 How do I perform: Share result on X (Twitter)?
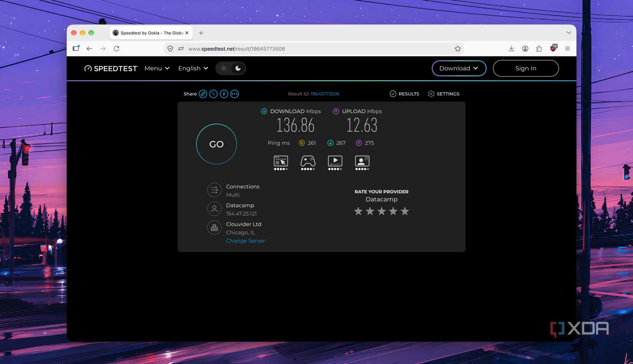pyautogui.click(x=213, y=94)
